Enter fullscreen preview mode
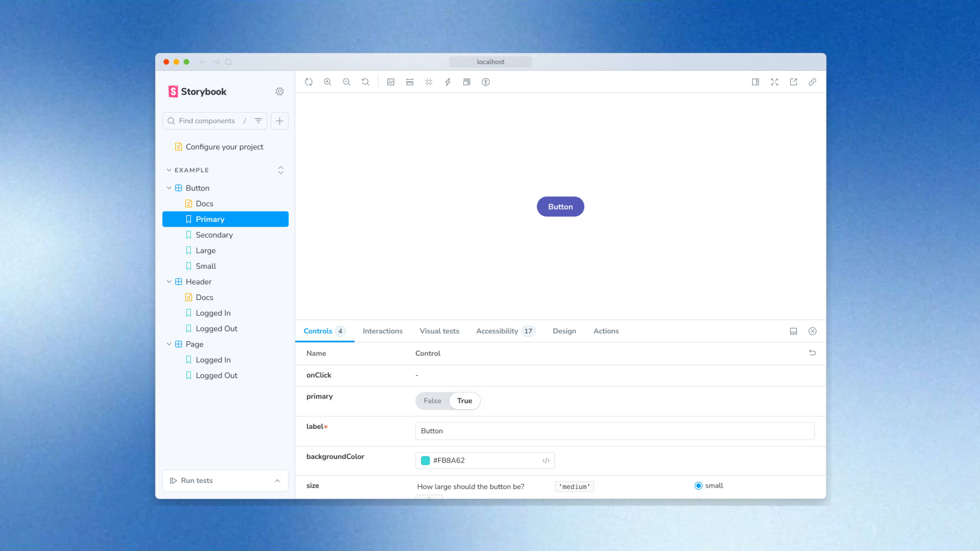Image resolution: width=980 pixels, height=551 pixels. [774, 82]
